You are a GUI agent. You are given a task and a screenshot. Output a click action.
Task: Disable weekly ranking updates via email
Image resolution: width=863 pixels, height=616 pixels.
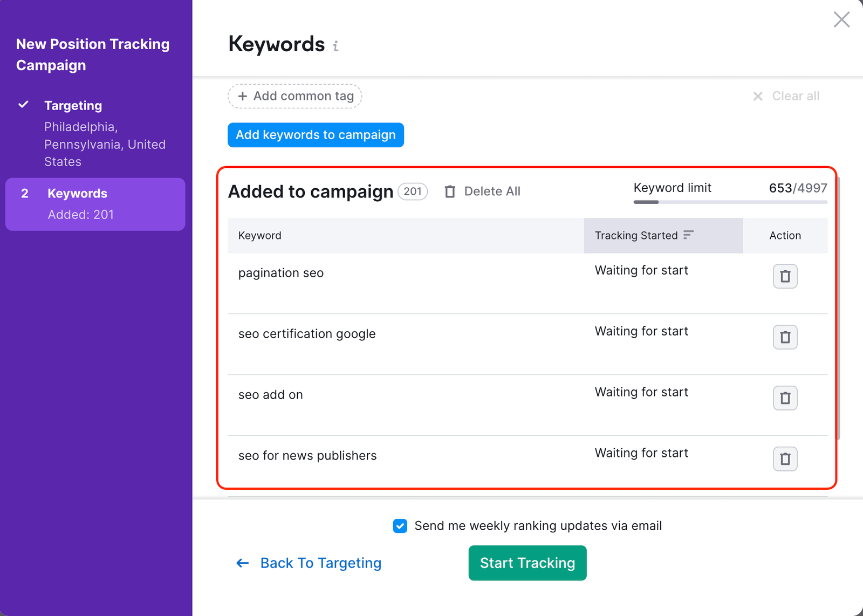(x=400, y=526)
